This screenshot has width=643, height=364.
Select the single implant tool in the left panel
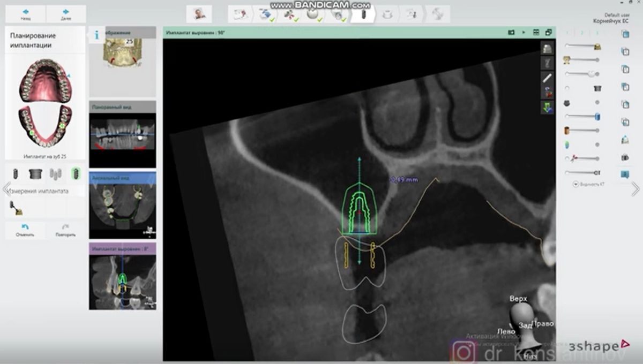[x=15, y=174]
